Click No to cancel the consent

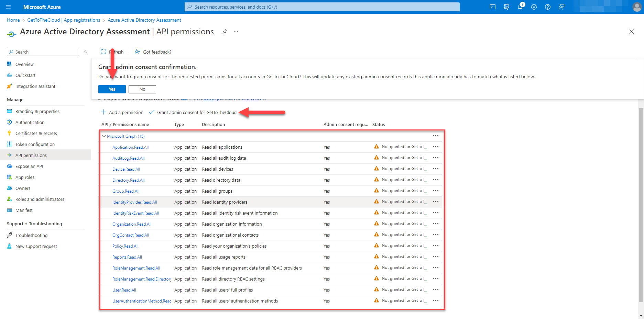point(142,89)
